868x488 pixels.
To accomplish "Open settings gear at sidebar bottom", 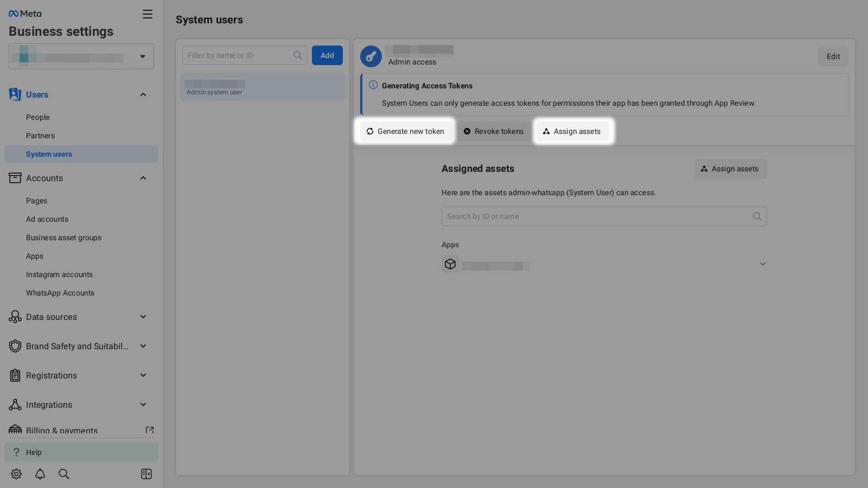I will [x=16, y=474].
